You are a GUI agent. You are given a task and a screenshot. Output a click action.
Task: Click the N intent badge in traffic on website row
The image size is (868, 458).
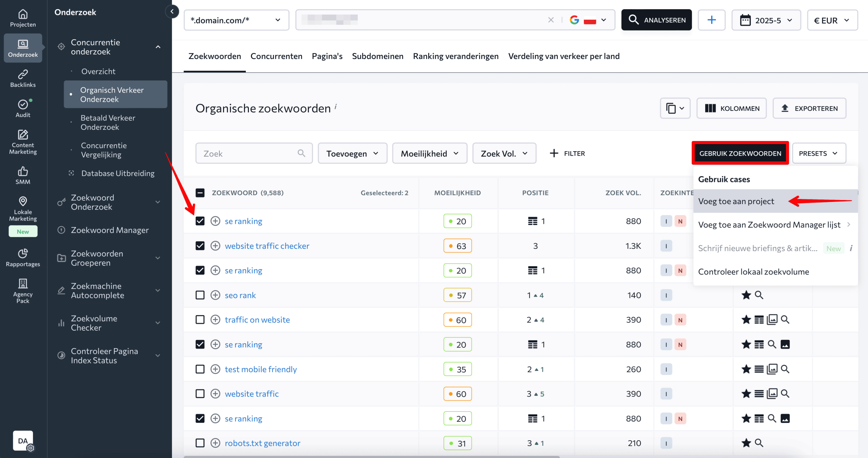pos(680,320)
